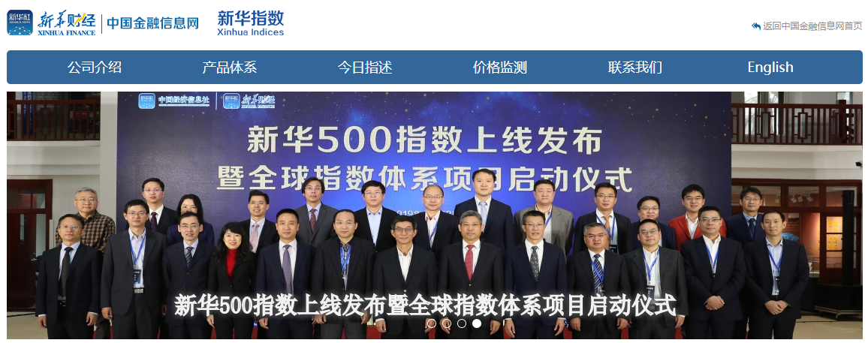Click the Xinhua News Agency square logo icon

[20, 23]
